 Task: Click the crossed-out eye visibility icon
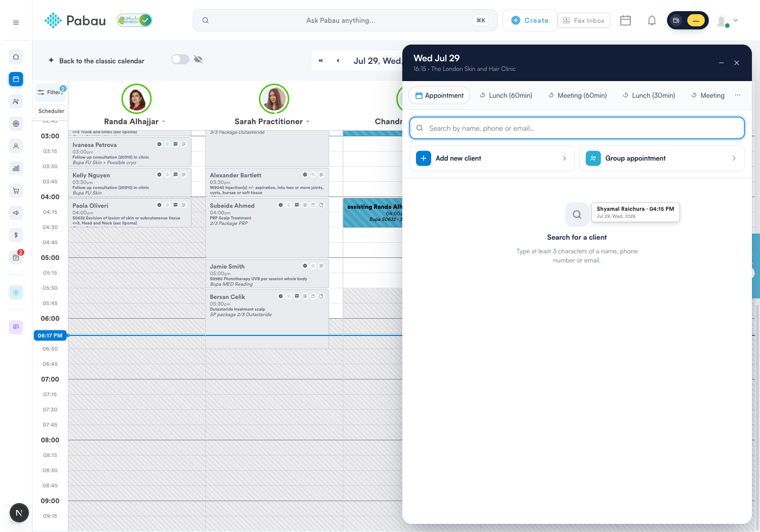pos(198,59)
